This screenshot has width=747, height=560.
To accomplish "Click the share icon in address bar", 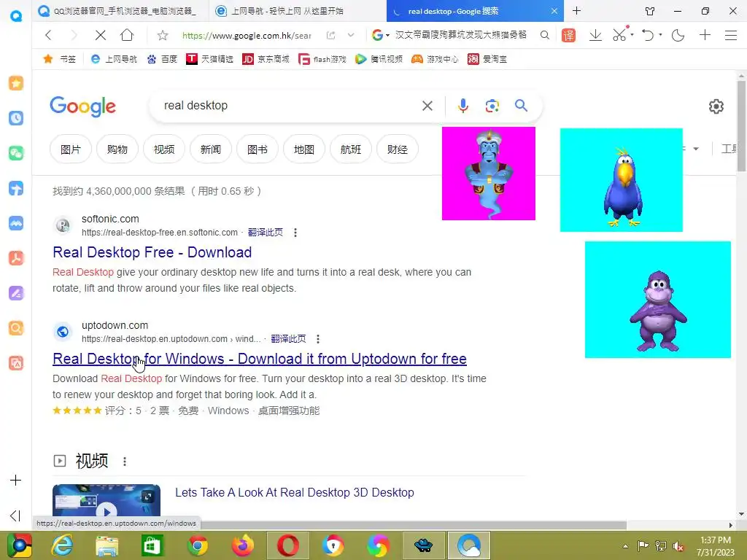I will tap(330, 35).
